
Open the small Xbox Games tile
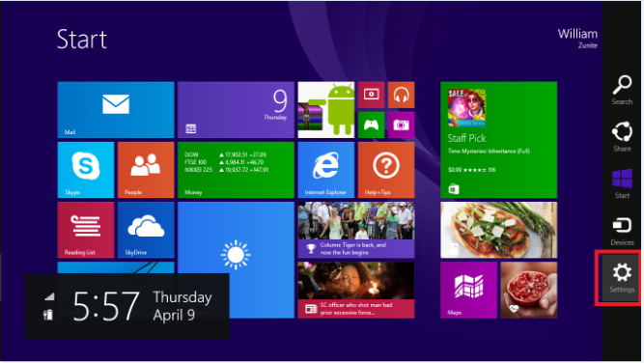371,125
